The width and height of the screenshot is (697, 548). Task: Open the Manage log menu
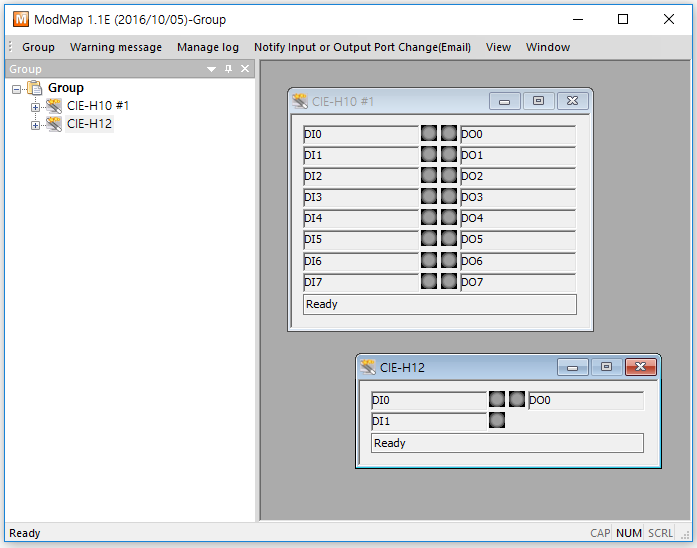pos(208,47)
